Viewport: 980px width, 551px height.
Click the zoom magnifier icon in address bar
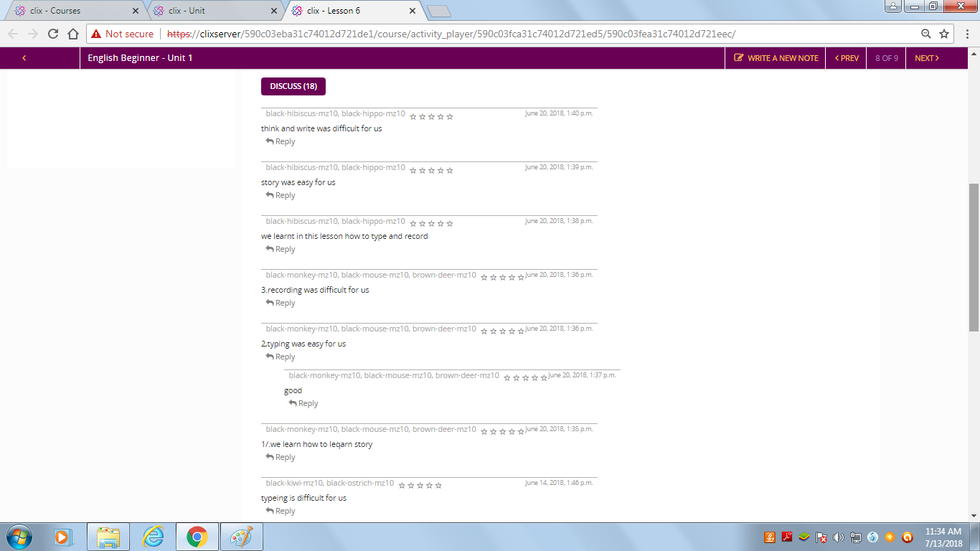tap(926, 34)
